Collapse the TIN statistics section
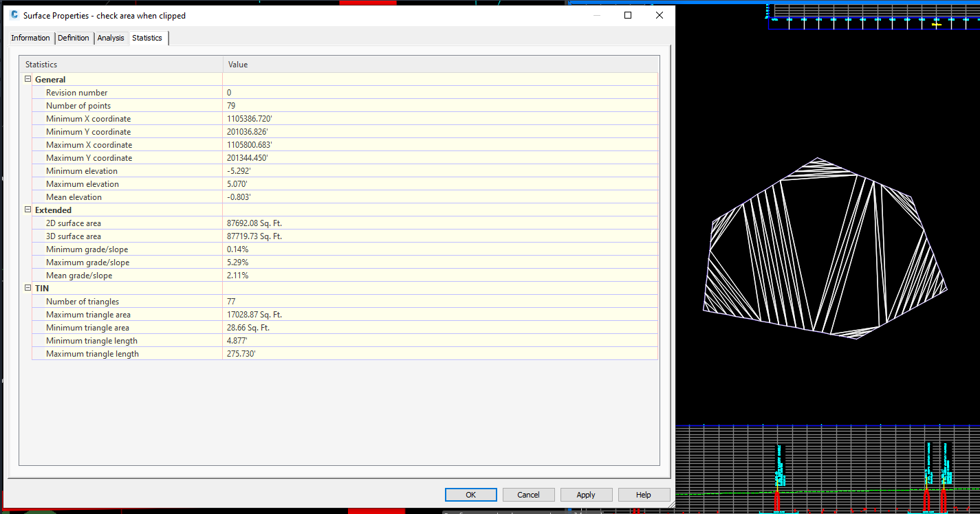 pos(27,288)
